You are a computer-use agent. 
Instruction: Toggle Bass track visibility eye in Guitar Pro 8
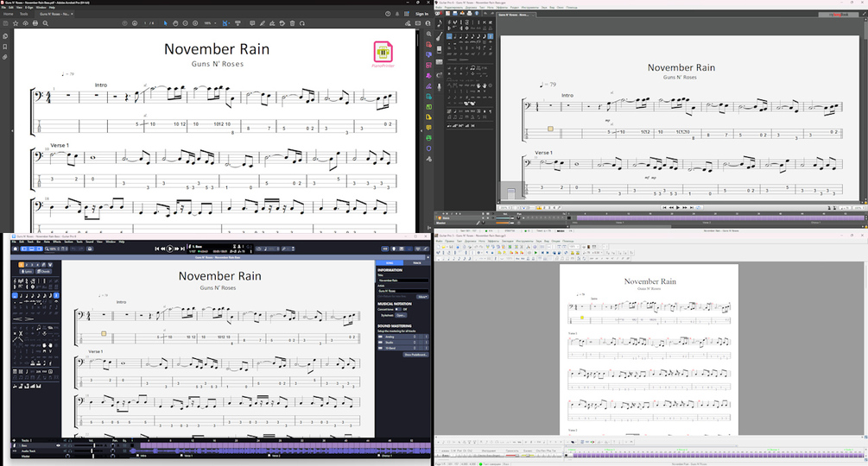(58, 445)
